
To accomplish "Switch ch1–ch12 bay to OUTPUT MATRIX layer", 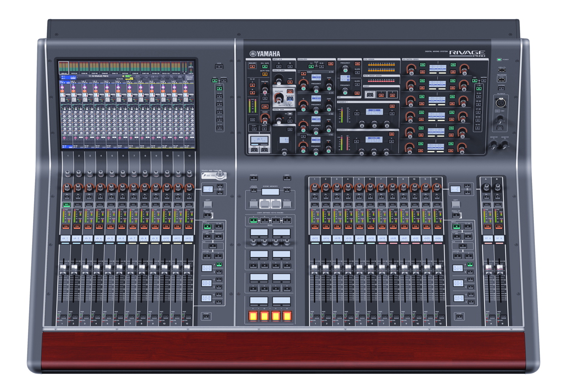I will (218, 237).
